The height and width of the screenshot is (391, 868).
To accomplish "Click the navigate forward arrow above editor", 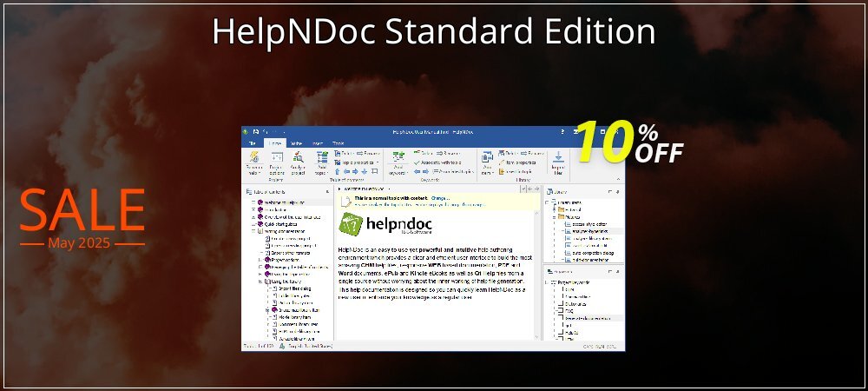I will (x=536, y=189).
